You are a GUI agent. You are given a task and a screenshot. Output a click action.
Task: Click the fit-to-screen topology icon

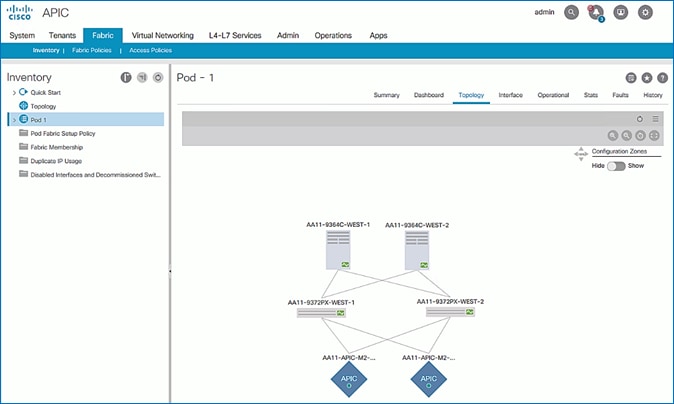[654, 136]
